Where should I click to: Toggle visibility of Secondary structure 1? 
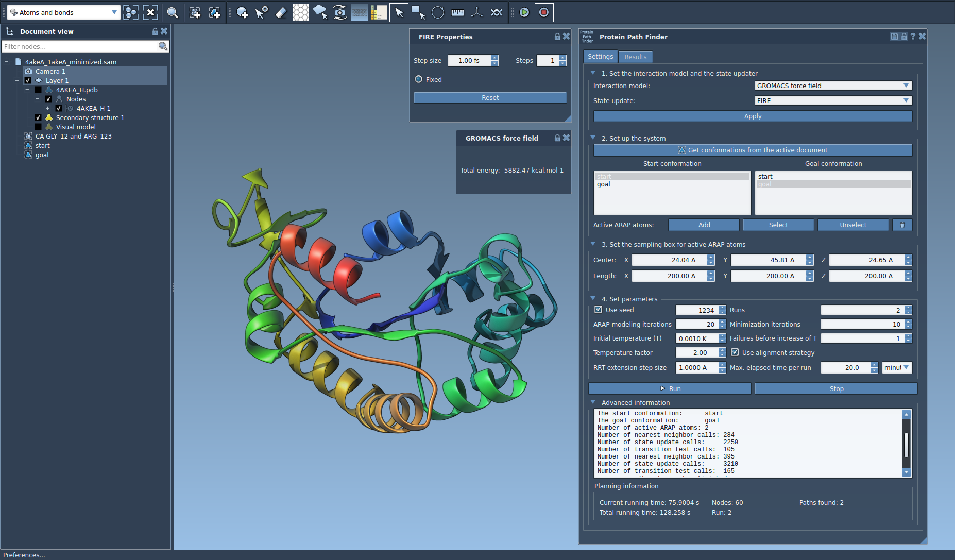(x=38, y=118)
